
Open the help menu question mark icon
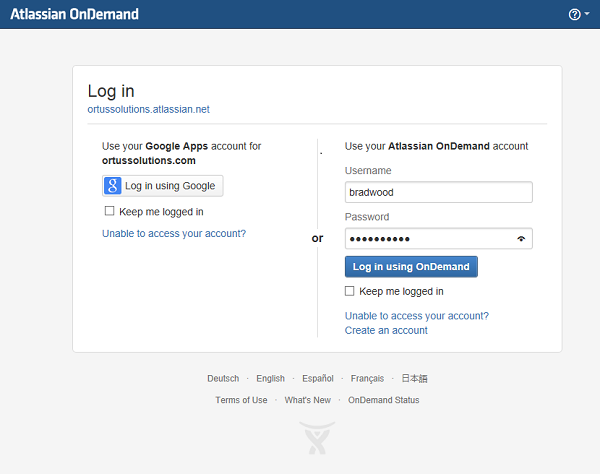574,15
